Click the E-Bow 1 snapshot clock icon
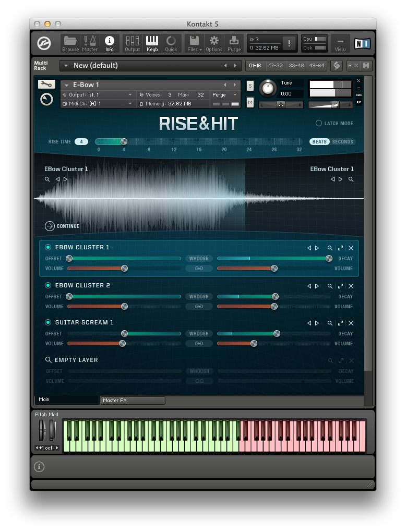This screenshot has width=406, height=532. (46, 100)
